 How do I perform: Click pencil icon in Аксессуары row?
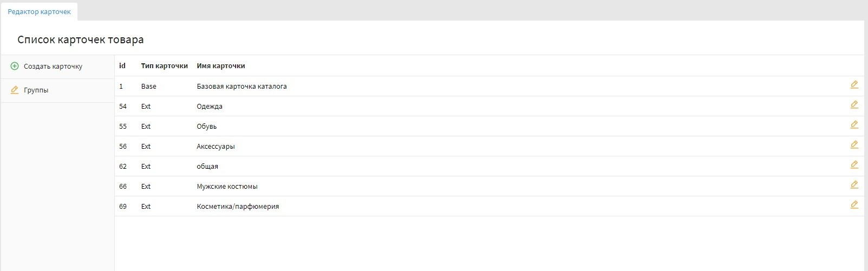click(x=854, y=145)
